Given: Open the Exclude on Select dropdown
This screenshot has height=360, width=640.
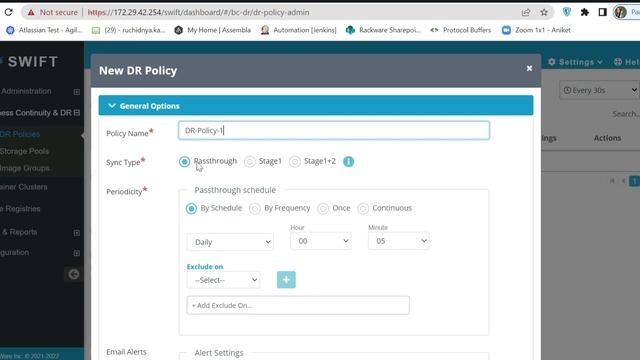Looking at the screenshot, I should point(223,280).
